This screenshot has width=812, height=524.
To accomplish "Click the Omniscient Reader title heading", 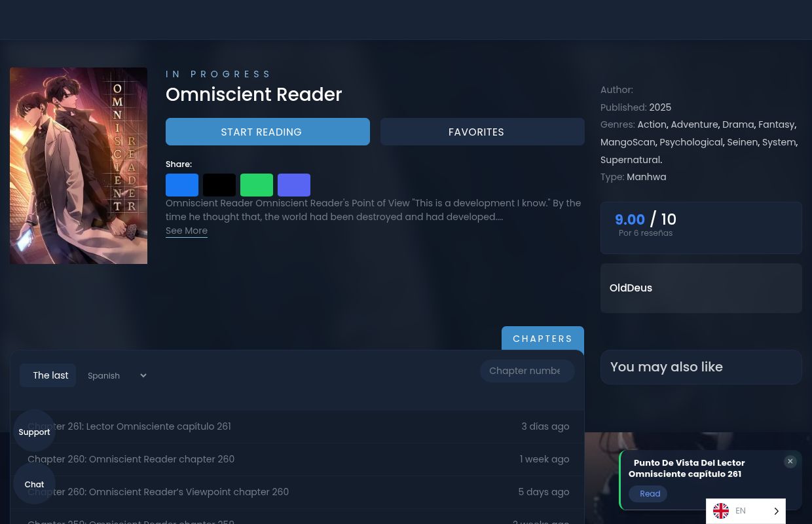I will (x=254, y=94).
